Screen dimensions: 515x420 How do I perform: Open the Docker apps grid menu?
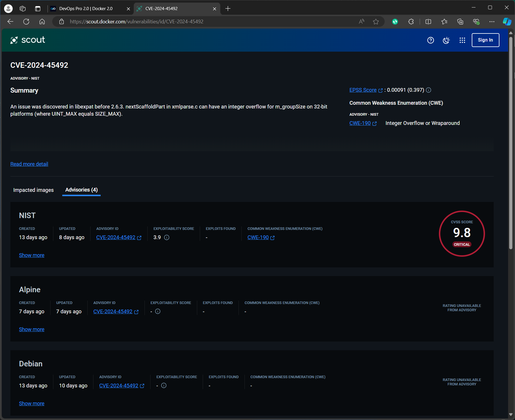point(462,40)
